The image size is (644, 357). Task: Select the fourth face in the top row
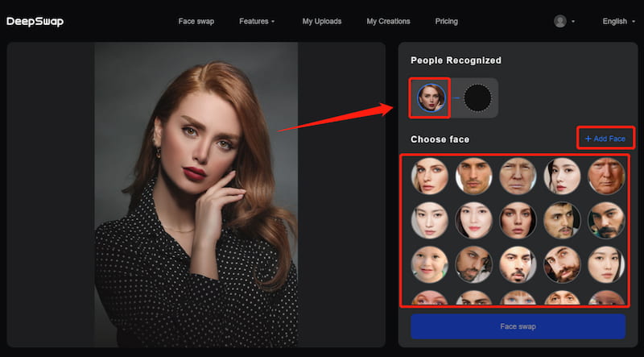point(562,176)
